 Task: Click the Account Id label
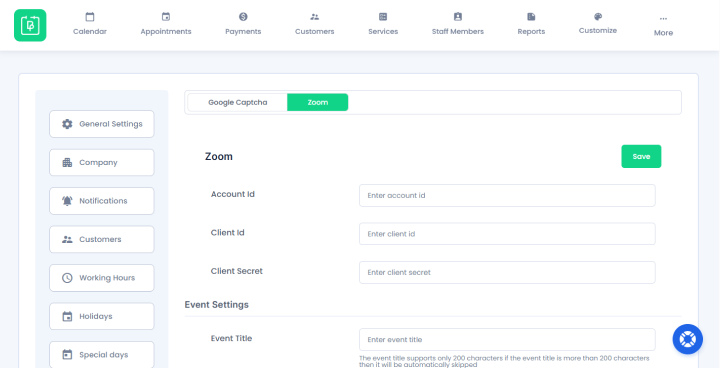[x=233, y=194]
